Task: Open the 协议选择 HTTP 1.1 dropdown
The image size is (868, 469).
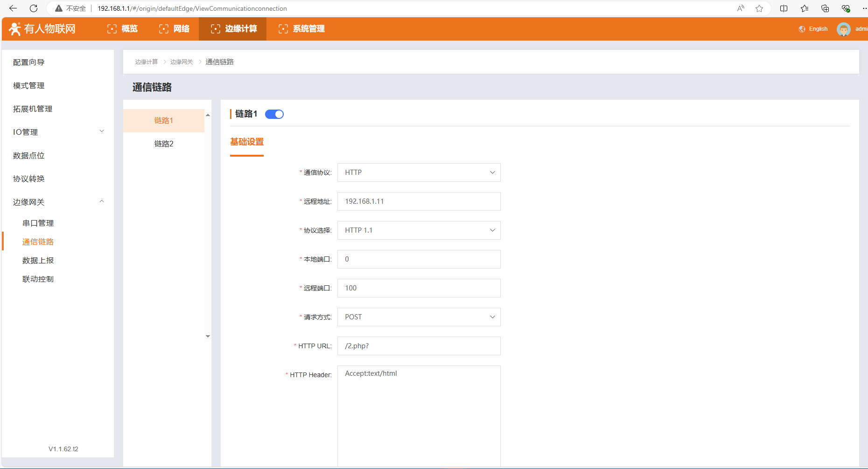Action: tap(419, 230)
